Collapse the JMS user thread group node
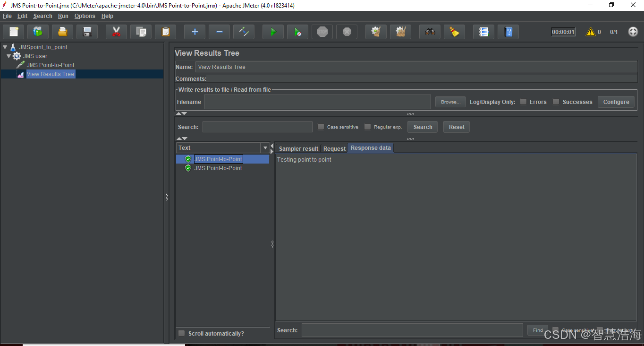The image size is (644, 346). click(8, 56)
